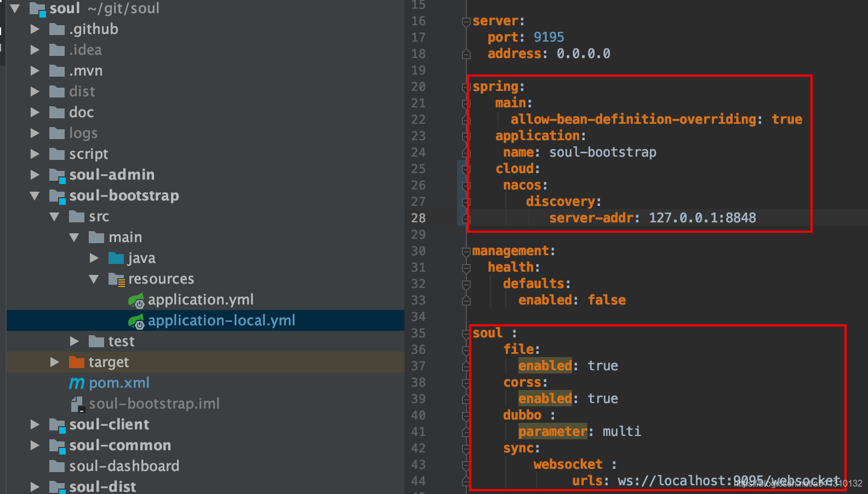Select the soul-dist module
This screenshot has height=494, width=868.
click(x=102, y=486)
